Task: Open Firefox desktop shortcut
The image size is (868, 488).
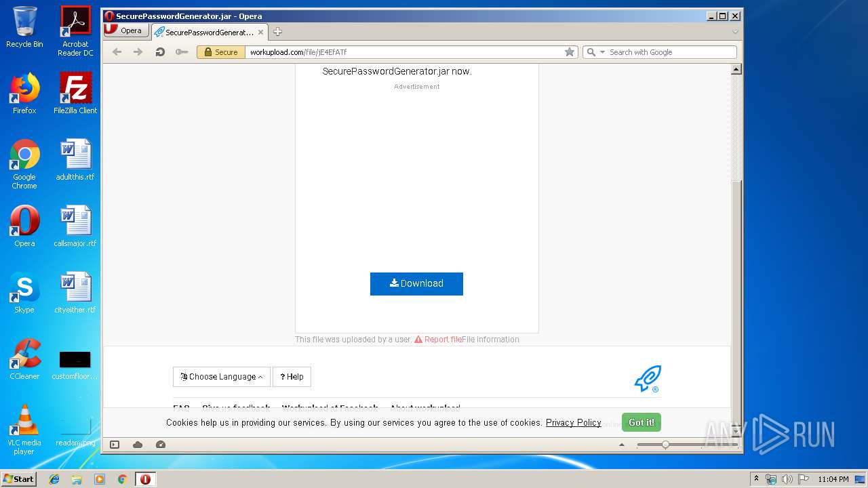Action: coord(24,94)
